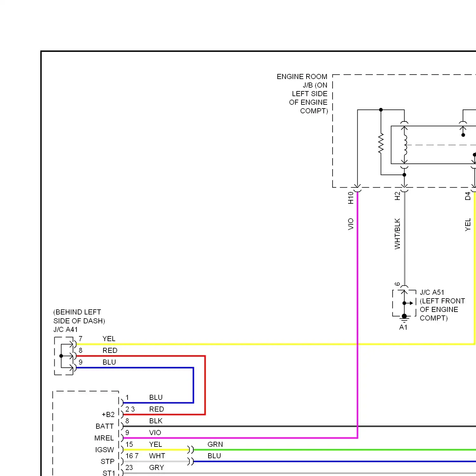The image size is (476, 476).
Task: Click the BLU label after WHT splice
Action: 214,456
